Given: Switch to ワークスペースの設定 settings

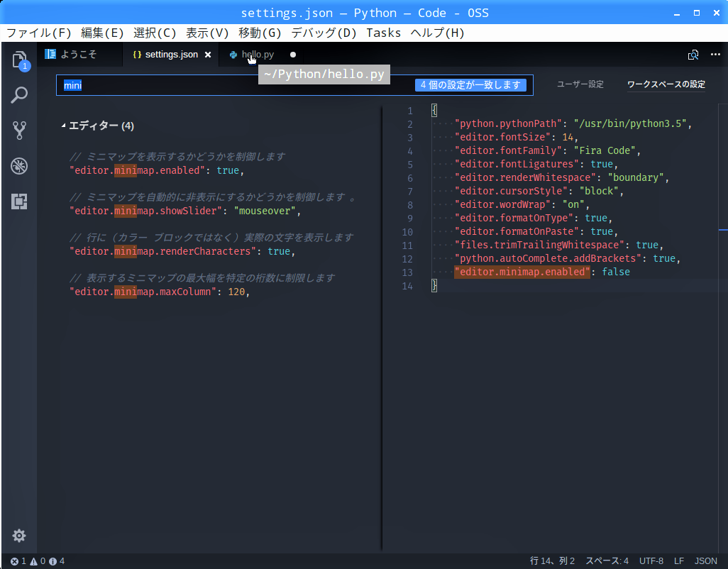Looking at the screenshot, I should tap(666, 84).
